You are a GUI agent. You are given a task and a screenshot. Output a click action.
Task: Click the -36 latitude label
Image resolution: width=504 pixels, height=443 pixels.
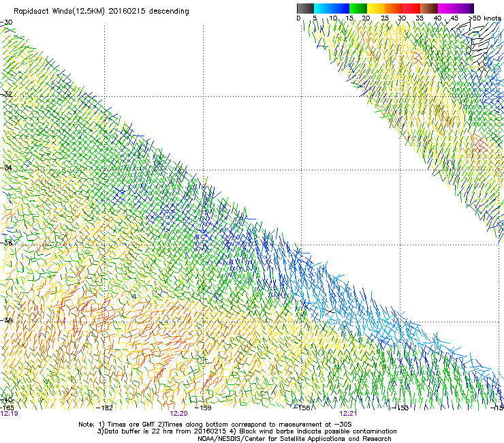point(6,243)
